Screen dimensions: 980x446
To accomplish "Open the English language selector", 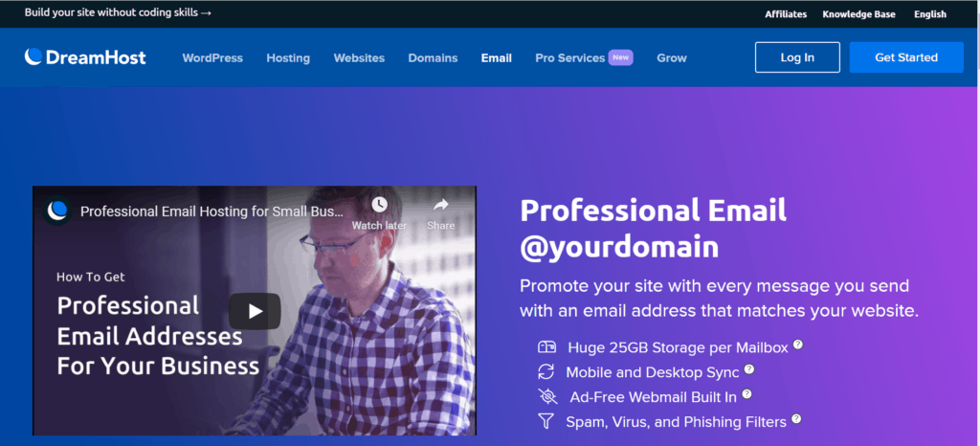I will (x=930, y=13).
